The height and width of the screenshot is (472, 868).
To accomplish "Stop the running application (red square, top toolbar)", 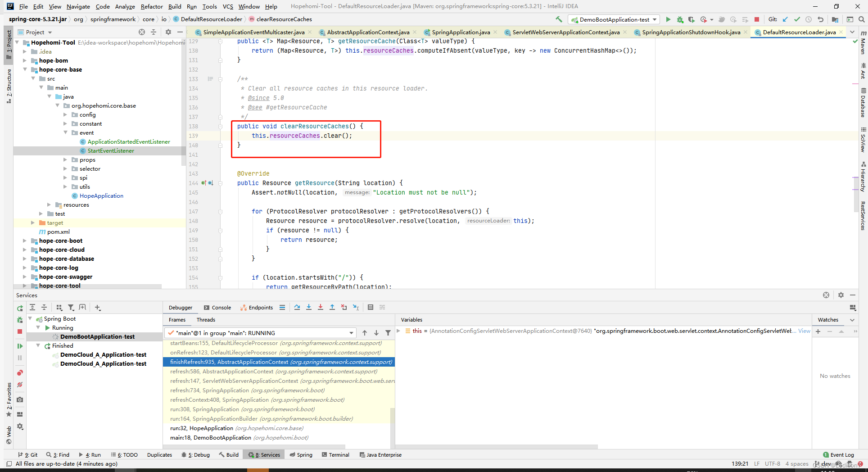I will (x=757, y=19).
